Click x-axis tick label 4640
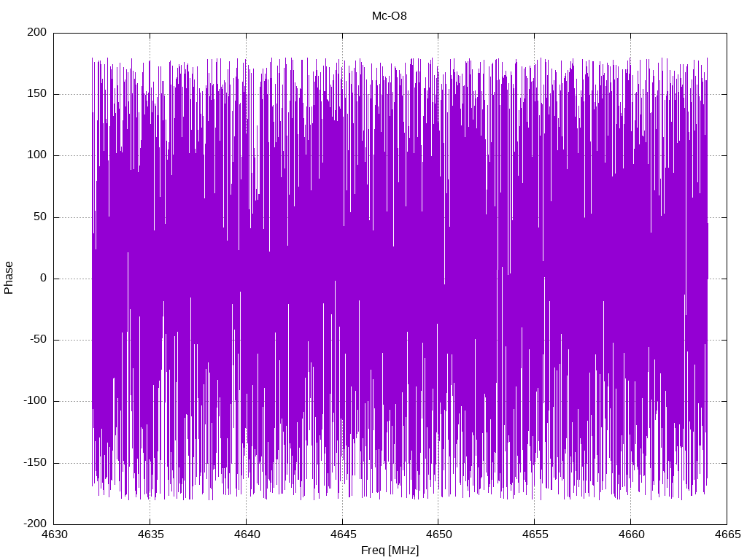 click(x=247, y=534)
